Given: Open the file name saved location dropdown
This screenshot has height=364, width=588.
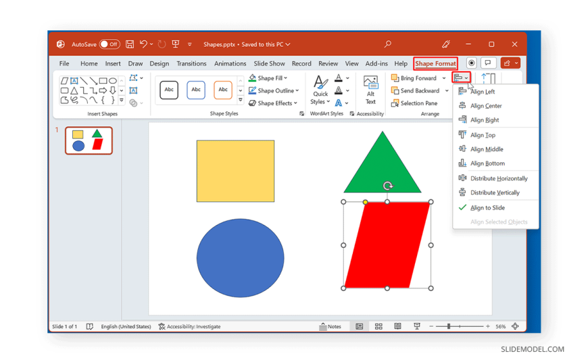Looking at the screenshot, I should point(288,45).
